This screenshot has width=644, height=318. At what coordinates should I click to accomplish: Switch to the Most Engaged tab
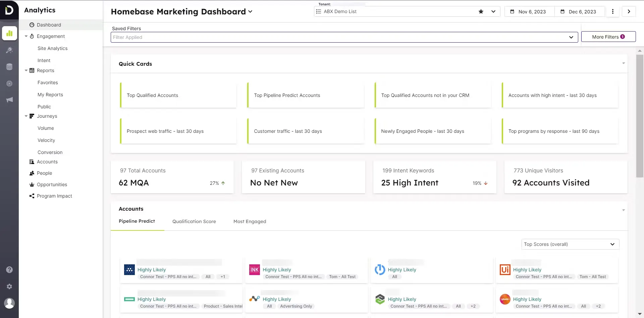250,221
